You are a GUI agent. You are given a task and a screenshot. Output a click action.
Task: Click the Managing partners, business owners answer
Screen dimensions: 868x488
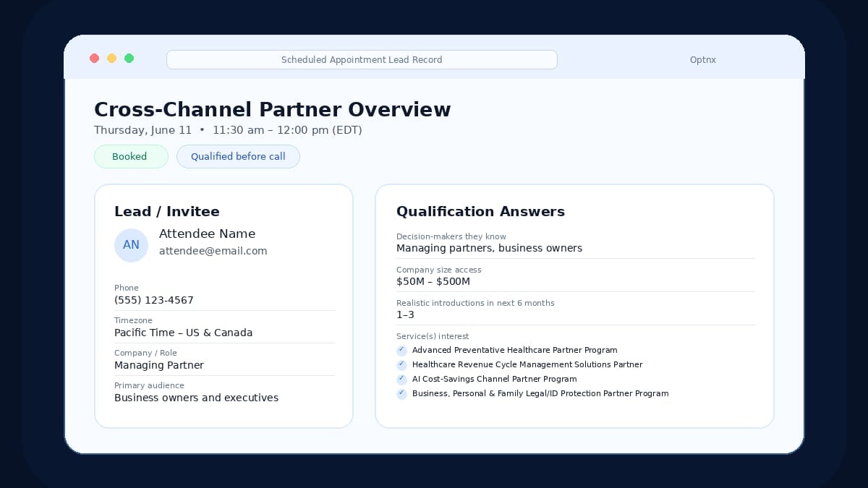489,249
